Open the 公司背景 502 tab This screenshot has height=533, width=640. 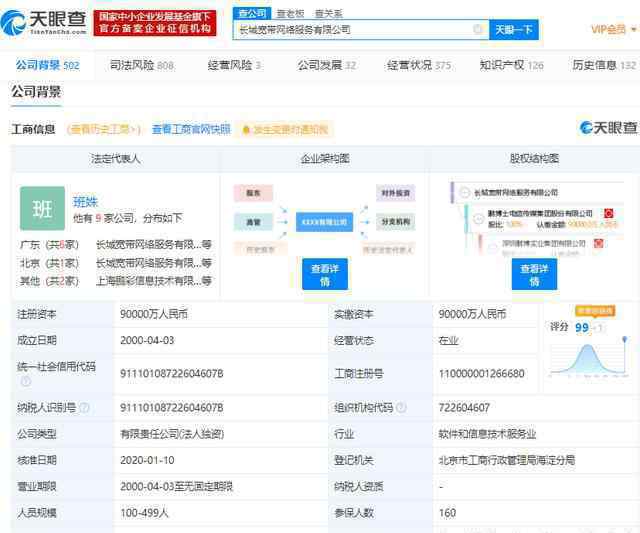coord(48,65)
